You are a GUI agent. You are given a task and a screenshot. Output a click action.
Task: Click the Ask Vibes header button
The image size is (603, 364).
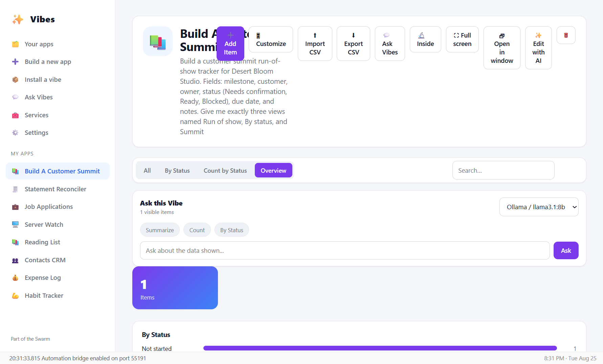pos(390,44)
